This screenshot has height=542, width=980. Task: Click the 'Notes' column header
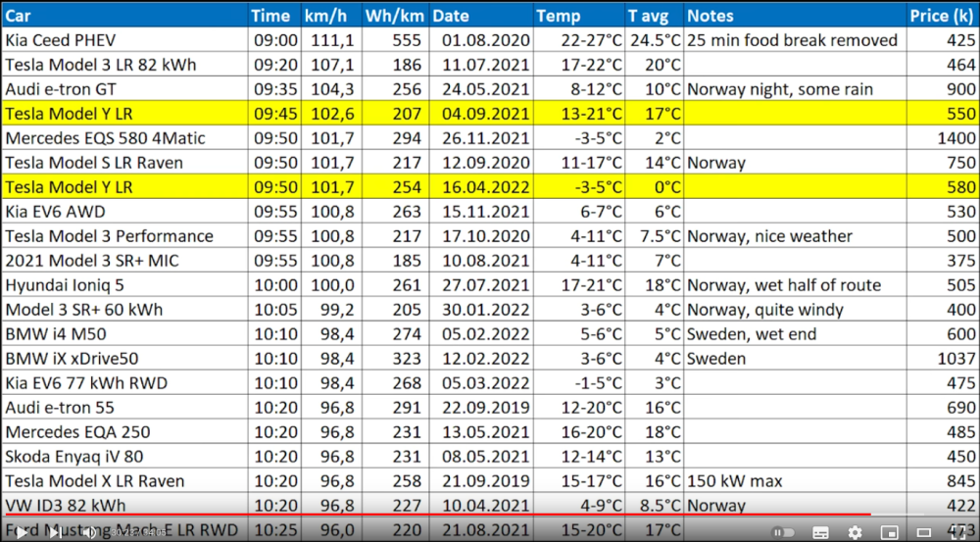pyautogui.click(x=795, y=15)
